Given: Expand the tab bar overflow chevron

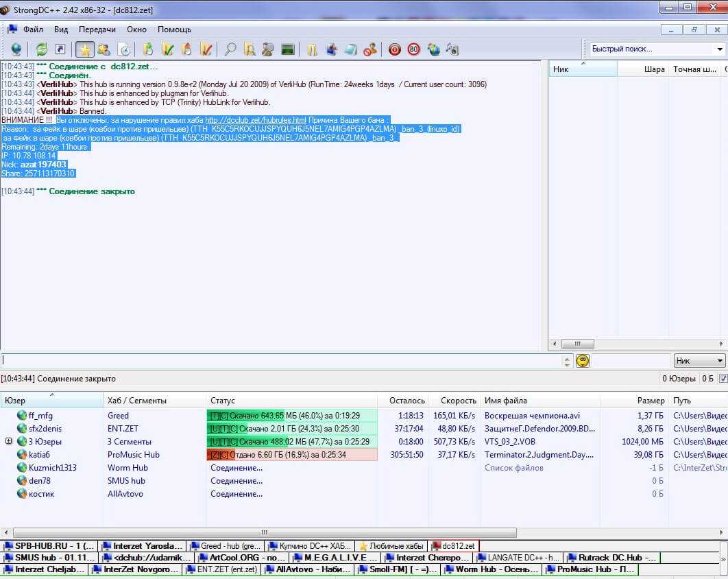Looking at the screenshot, I should pyautogui.click(x=723, y=559).
